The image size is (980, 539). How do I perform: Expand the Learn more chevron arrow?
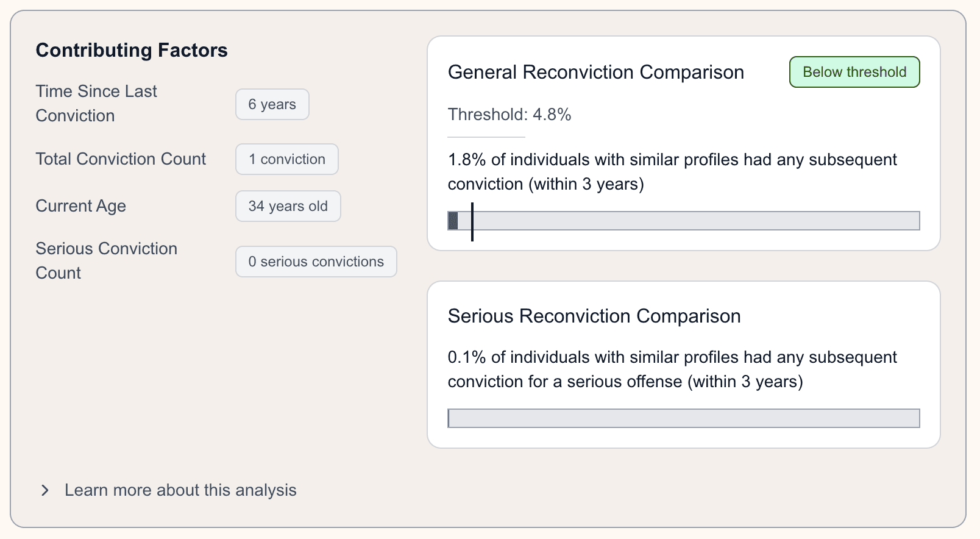[44, 490]
